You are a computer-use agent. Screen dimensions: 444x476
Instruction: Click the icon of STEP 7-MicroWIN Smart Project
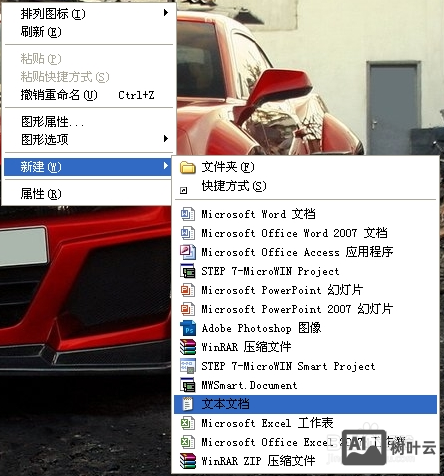click(188, 366)
